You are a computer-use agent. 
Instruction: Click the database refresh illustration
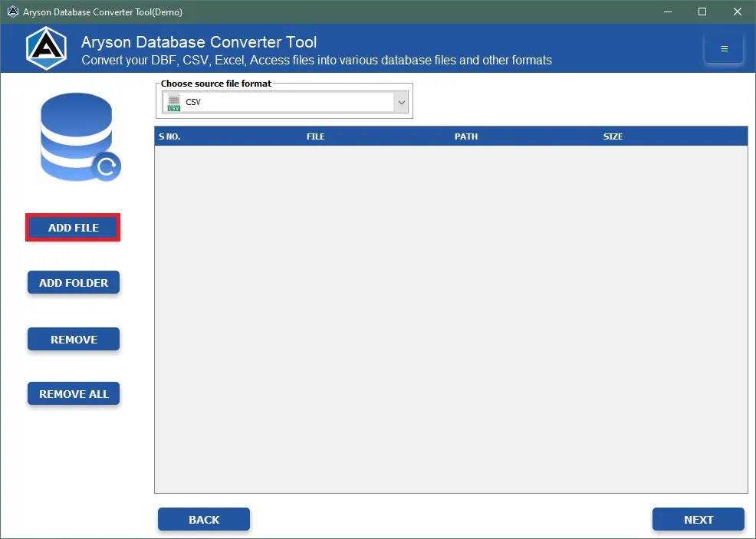80,137
